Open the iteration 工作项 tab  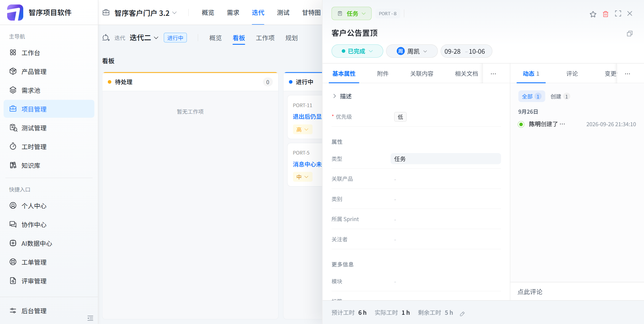tap(265, 38)
